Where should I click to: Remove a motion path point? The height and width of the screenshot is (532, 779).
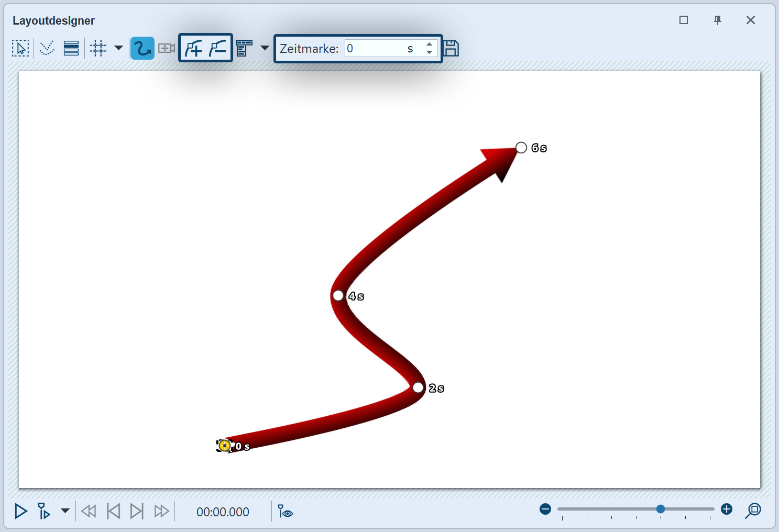click(x=217, y=48)
